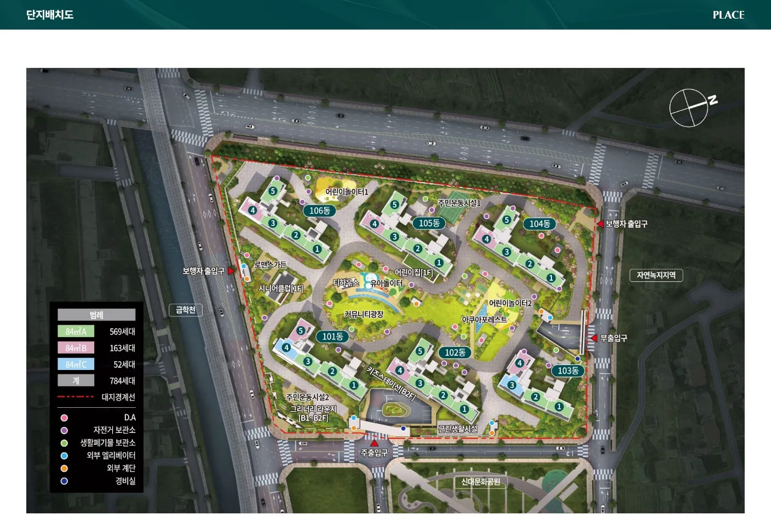
Task: Click the PLACE header label
Action: coord(728,15)
